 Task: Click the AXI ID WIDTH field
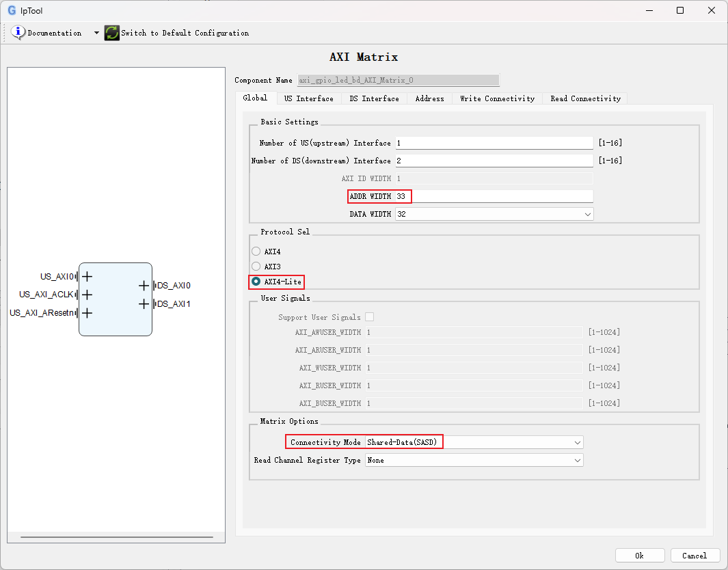click(494, 178)
